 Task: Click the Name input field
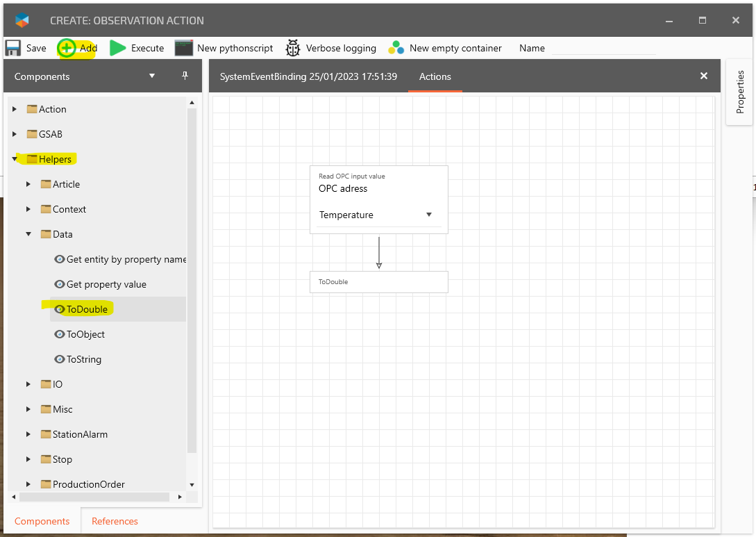click(603, 48)
